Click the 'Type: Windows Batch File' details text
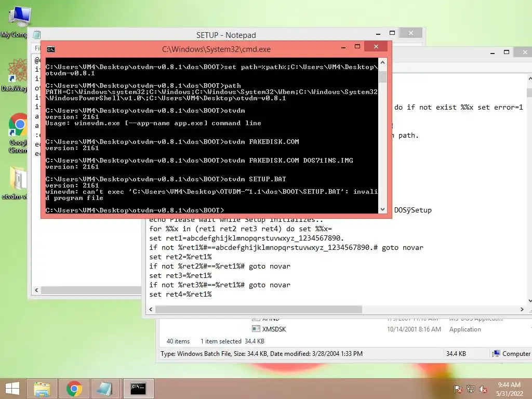Screen dimensions: 532x399 [262, 354]
